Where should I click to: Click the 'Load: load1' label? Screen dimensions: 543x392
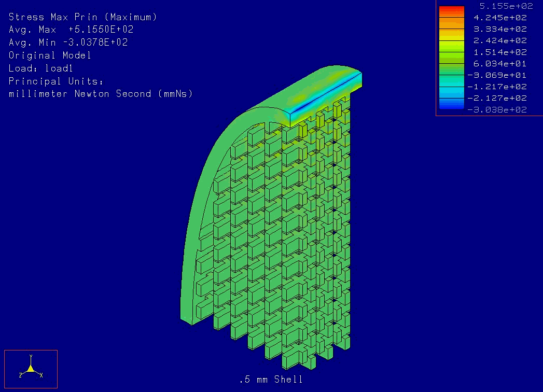41,68
